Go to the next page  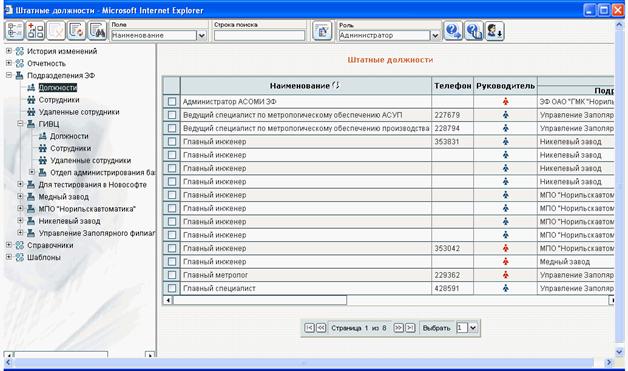(399, 328)
